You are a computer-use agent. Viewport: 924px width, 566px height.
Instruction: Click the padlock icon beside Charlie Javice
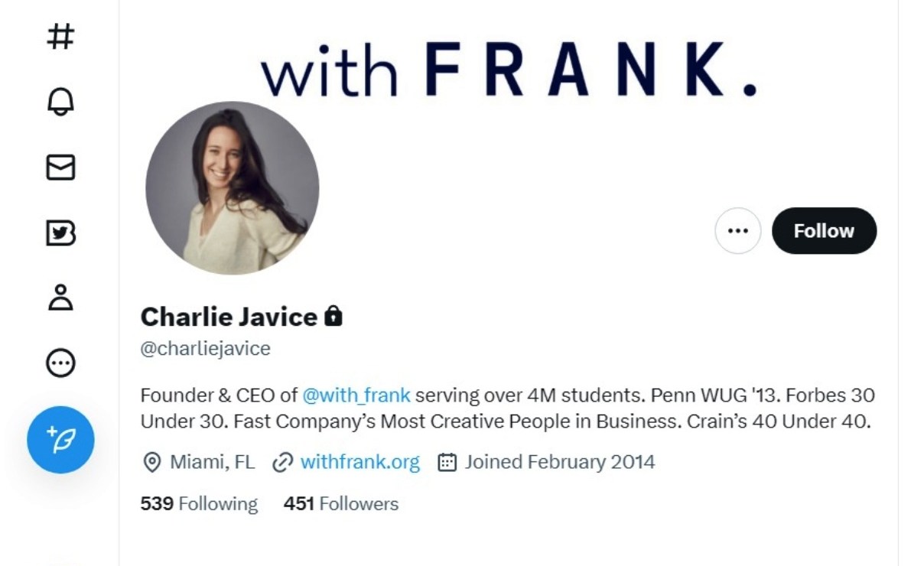[x=333, y=316]
